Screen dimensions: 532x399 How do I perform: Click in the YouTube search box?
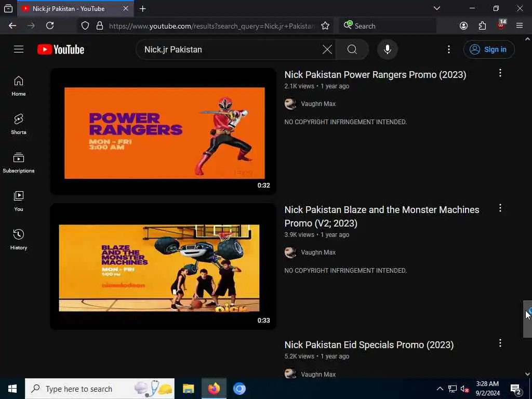231,49
